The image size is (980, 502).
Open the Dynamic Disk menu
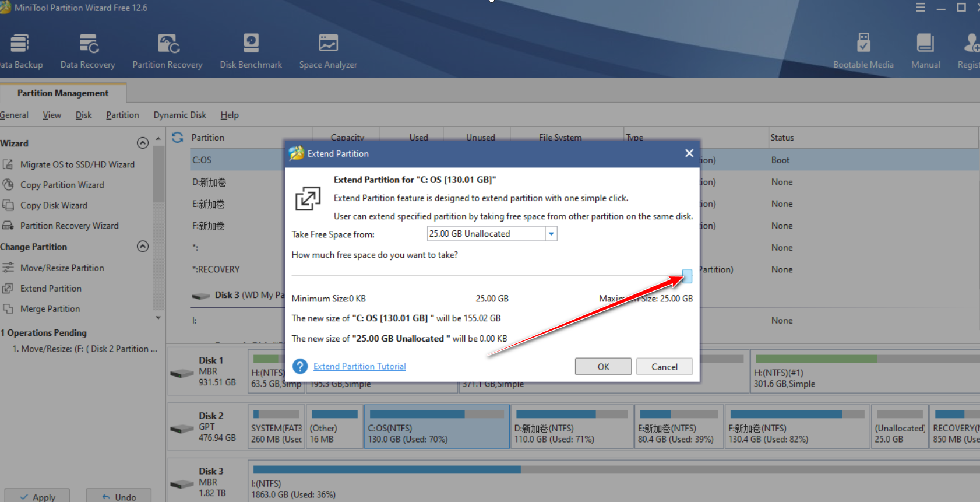point(180,115)
